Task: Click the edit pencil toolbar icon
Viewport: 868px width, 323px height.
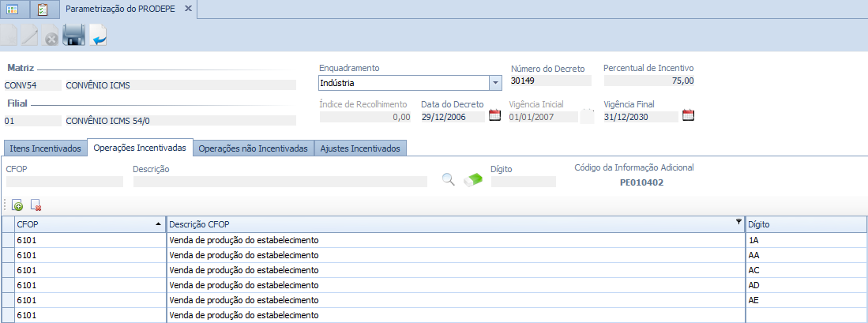Action: pyautogui.click(x=29, y=36)
